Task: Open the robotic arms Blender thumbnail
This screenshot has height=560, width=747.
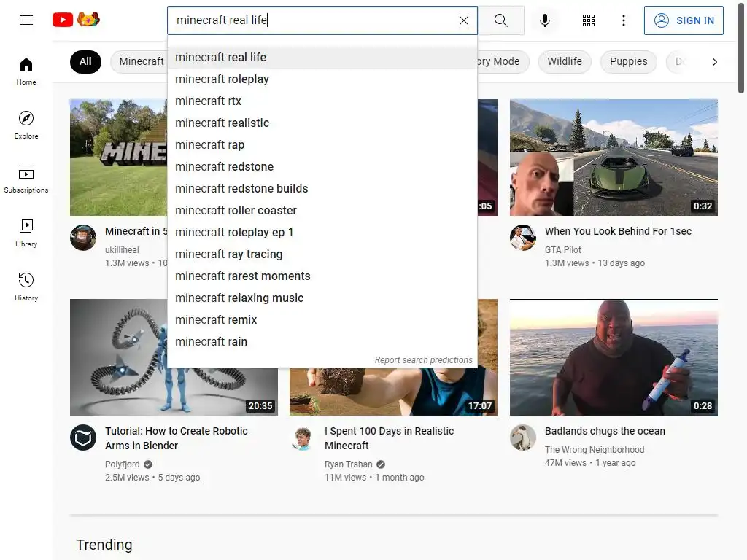Action: (174, 392)
